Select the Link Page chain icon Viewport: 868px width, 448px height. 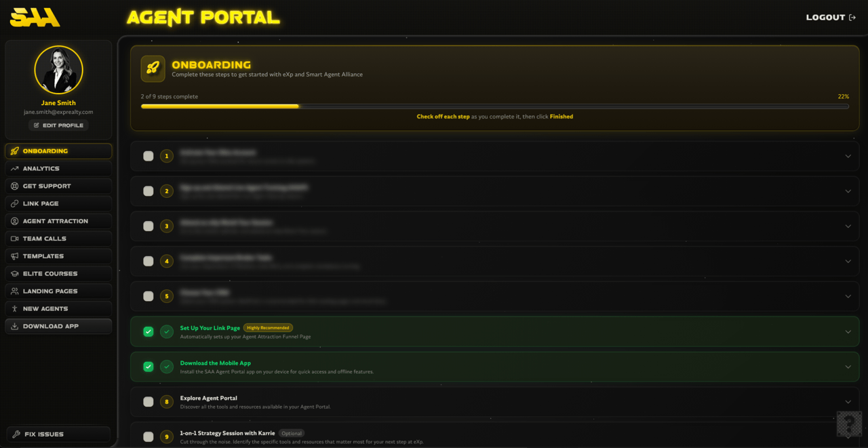click(x=14, y=203)
